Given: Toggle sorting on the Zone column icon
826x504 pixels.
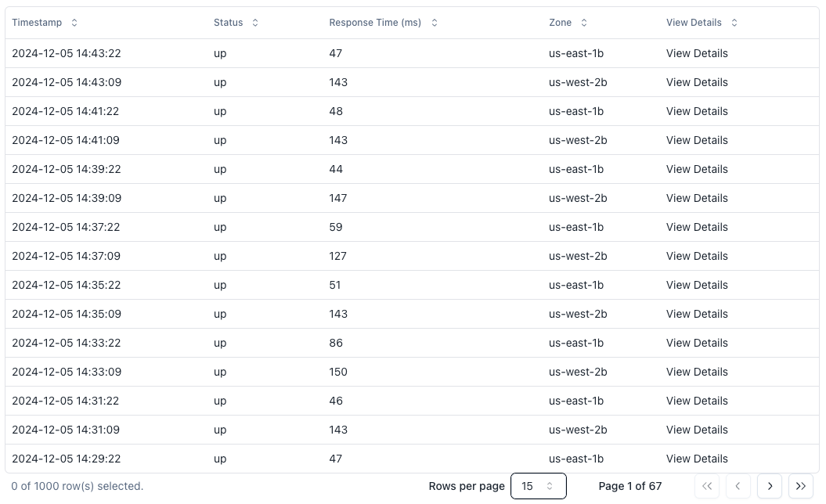Looking at the screenshot, I should (x=584, y=23).
